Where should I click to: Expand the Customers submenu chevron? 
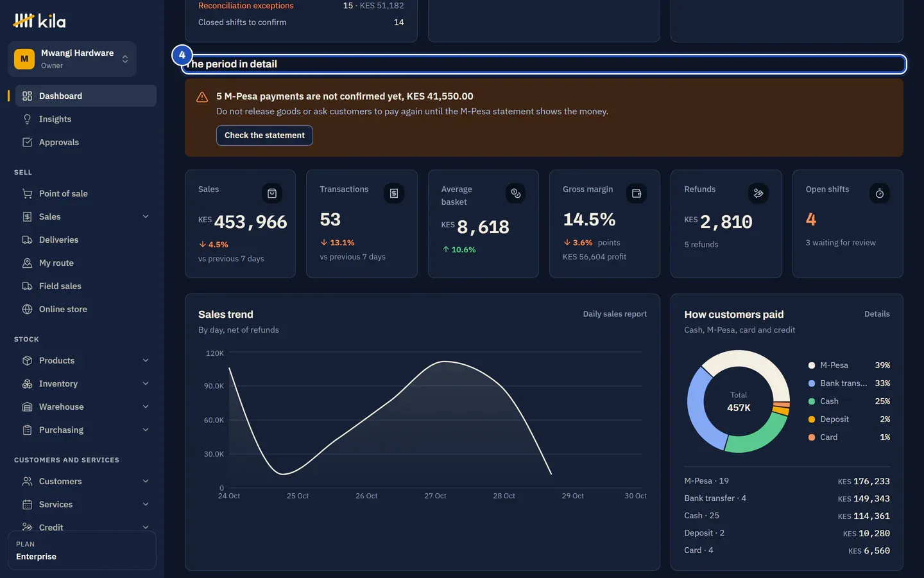tap(146, 481)
